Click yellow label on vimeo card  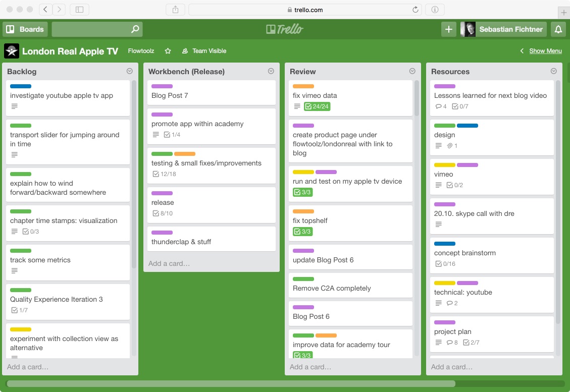coord(445,165)
